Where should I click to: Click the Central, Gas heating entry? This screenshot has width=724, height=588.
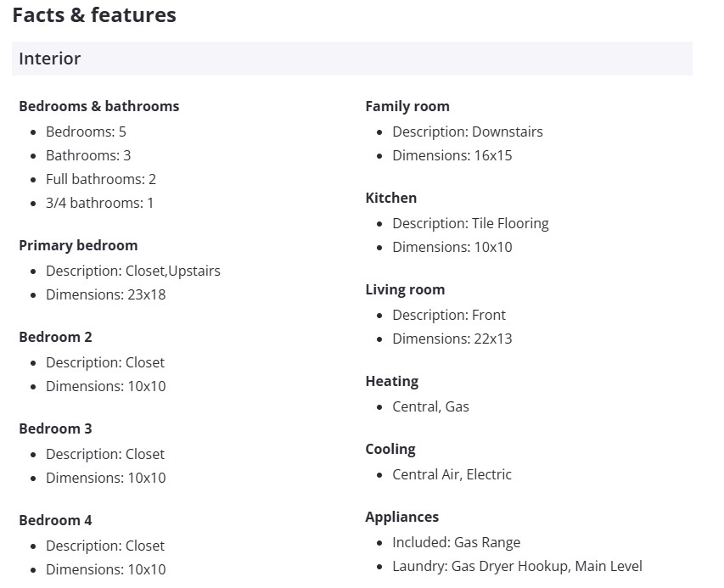430,406
